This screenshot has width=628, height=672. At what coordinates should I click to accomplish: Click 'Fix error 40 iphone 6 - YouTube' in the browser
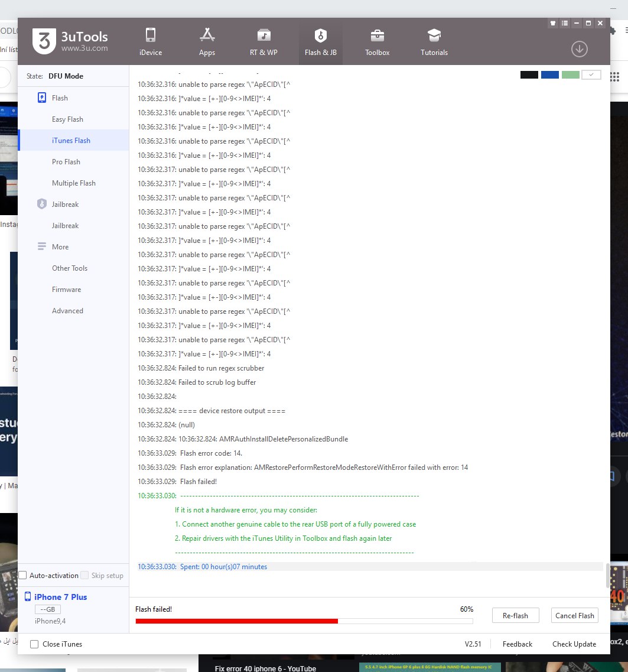(265, 668)
